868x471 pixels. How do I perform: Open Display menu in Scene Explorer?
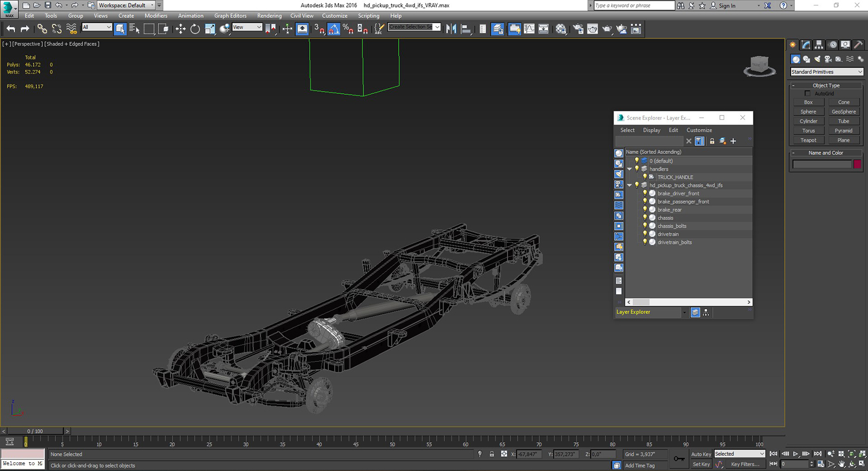coord(652,130)
